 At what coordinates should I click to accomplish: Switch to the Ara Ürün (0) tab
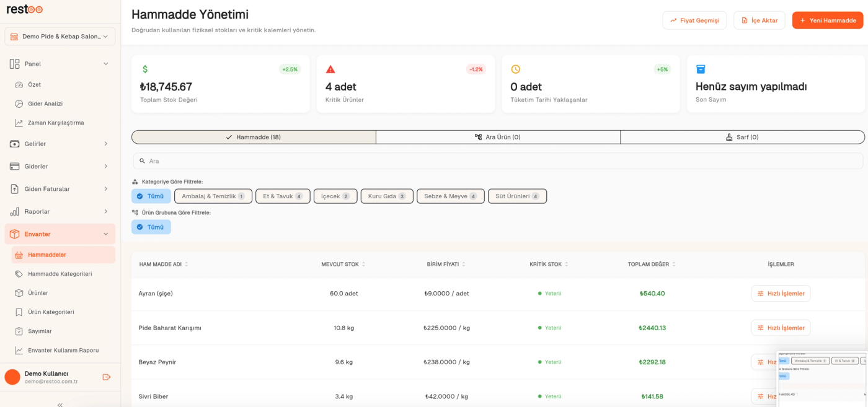coord(498,137)
